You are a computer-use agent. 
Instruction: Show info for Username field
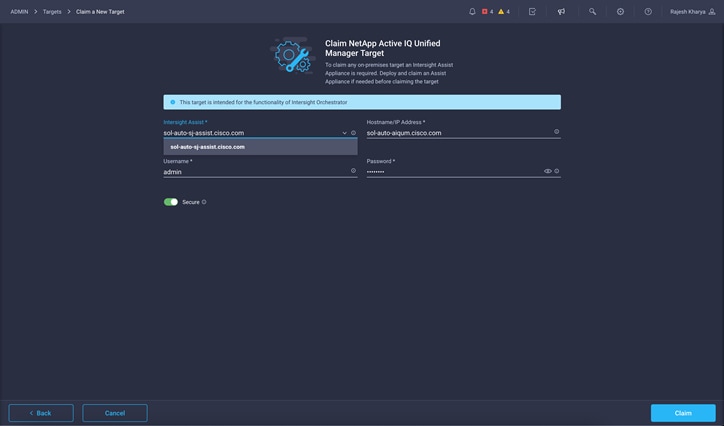click(353, 170)
